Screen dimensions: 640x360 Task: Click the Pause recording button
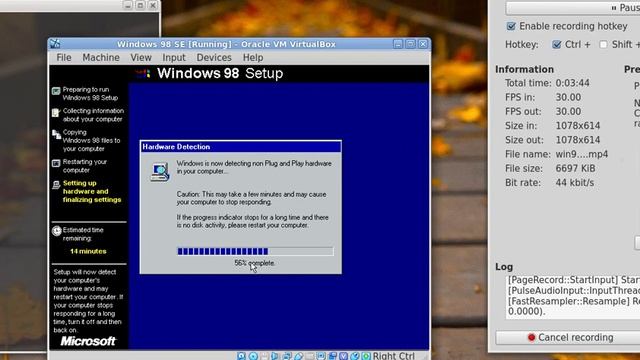[573, 8]
